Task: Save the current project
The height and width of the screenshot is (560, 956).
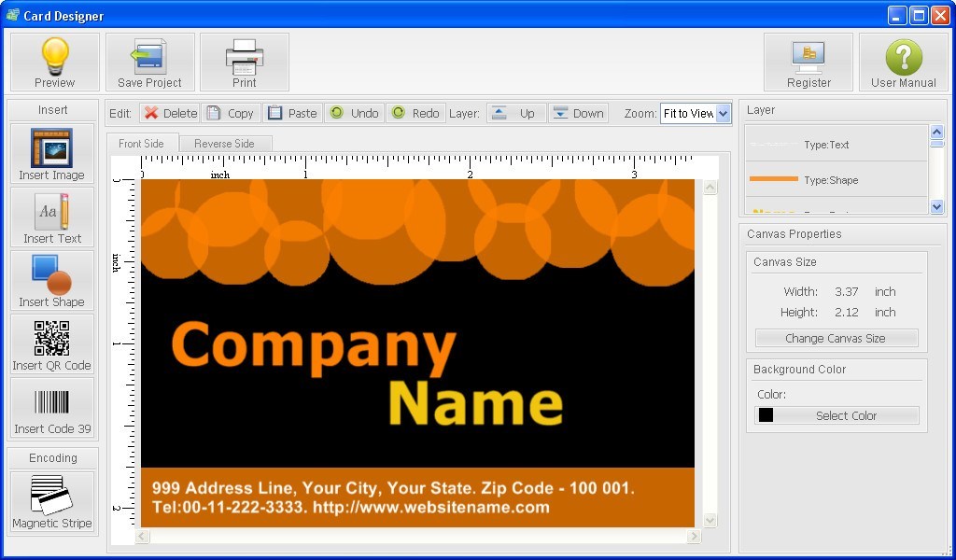Action: [x=149, y=61]
